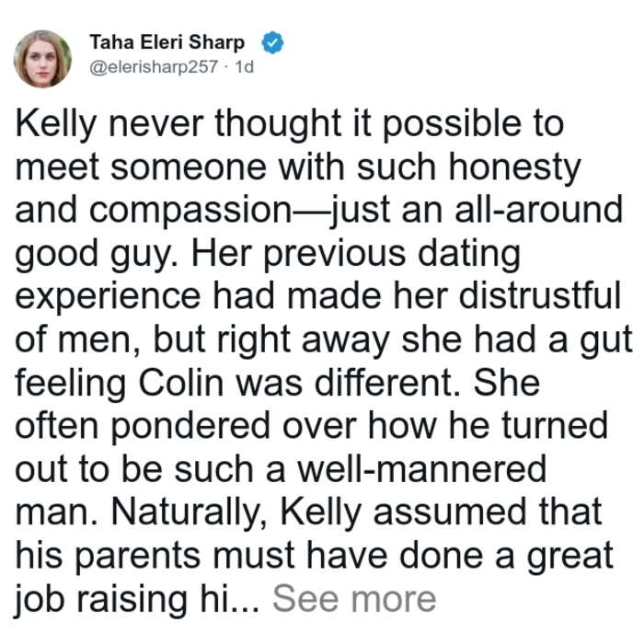Click the blue verified badge icon
The image size is (644, 644).
(x=272, y=42)
